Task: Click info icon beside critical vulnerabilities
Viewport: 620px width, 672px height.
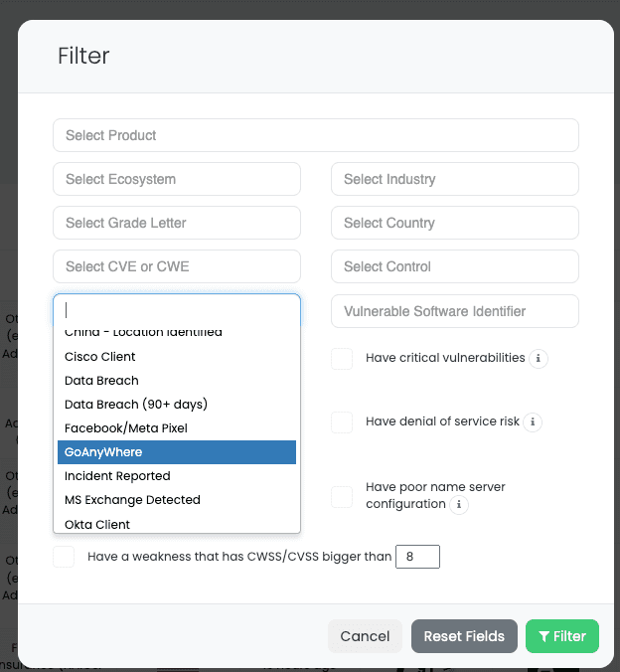Action: click(x=538, y=359)
